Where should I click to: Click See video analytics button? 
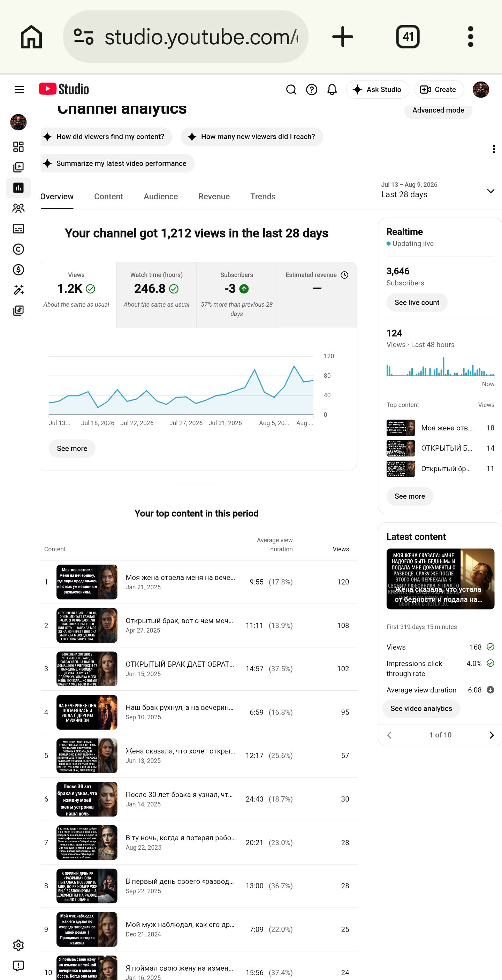[421, 709]
